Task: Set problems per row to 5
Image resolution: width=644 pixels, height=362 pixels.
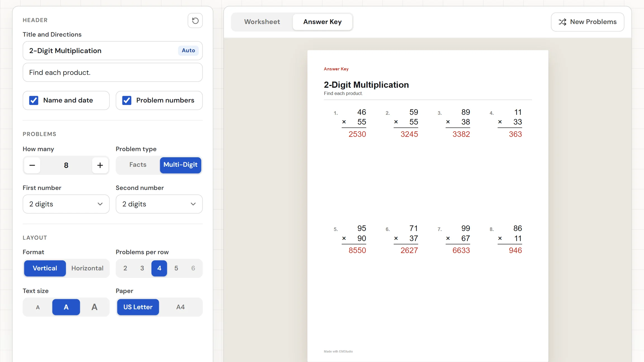Action: [x=176, y=268]
